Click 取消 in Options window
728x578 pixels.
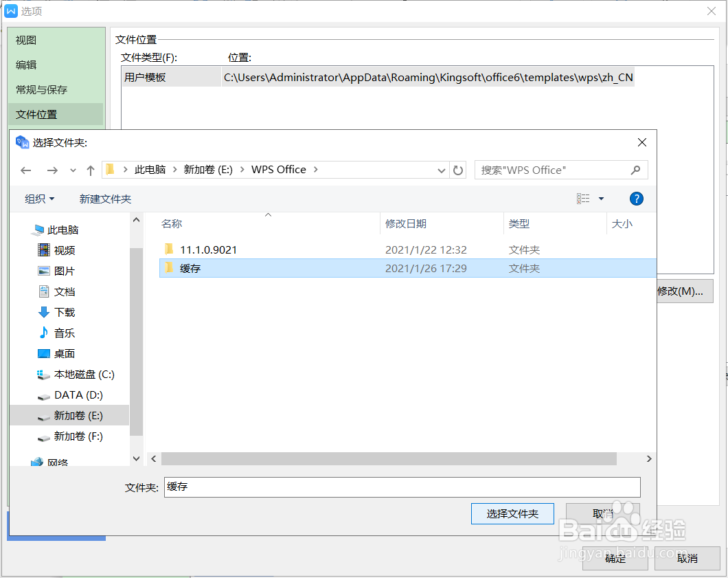[x=687, y=558]
